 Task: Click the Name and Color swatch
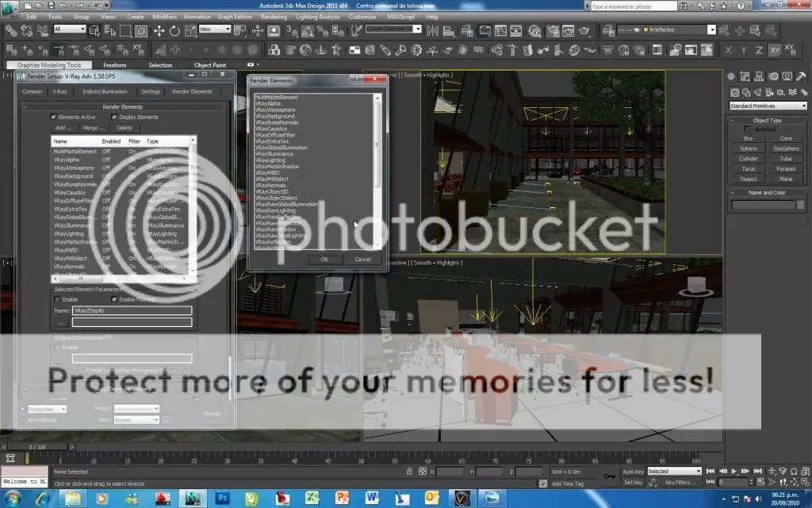[x=802, y=205]
